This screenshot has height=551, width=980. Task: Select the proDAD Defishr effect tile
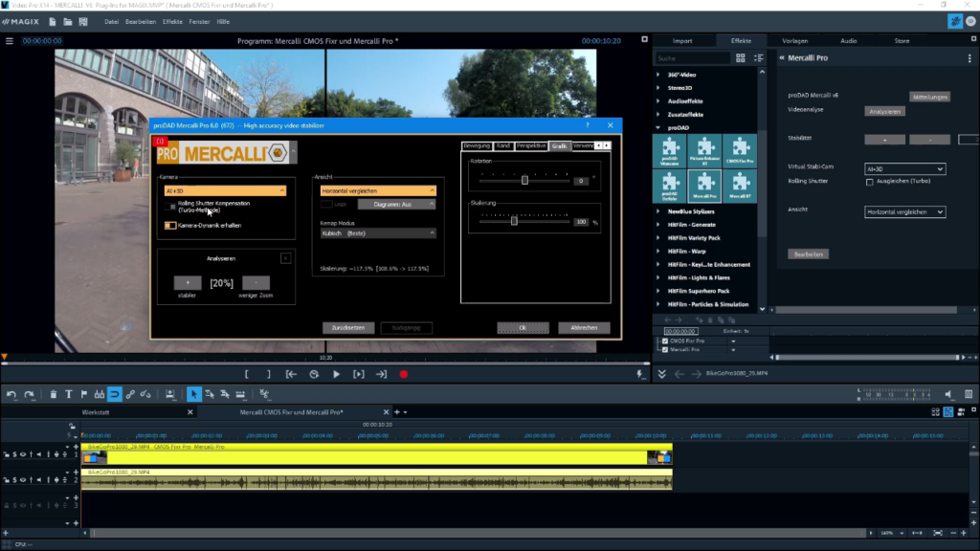pyautogui.click(x=669, y=186)
